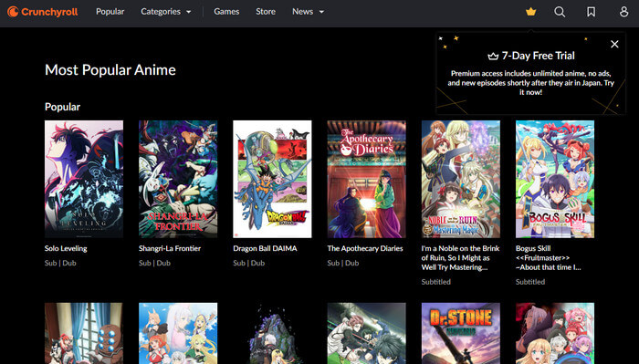Go to the Popular nav item
This screenshot has width=639, height=364.
pos(110,12)
